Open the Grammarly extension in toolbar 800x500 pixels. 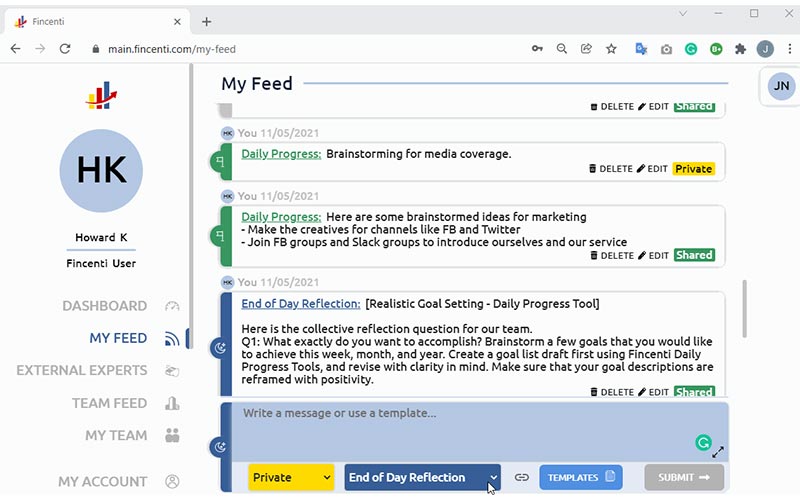pyautogui.click(x=691, y=49)
